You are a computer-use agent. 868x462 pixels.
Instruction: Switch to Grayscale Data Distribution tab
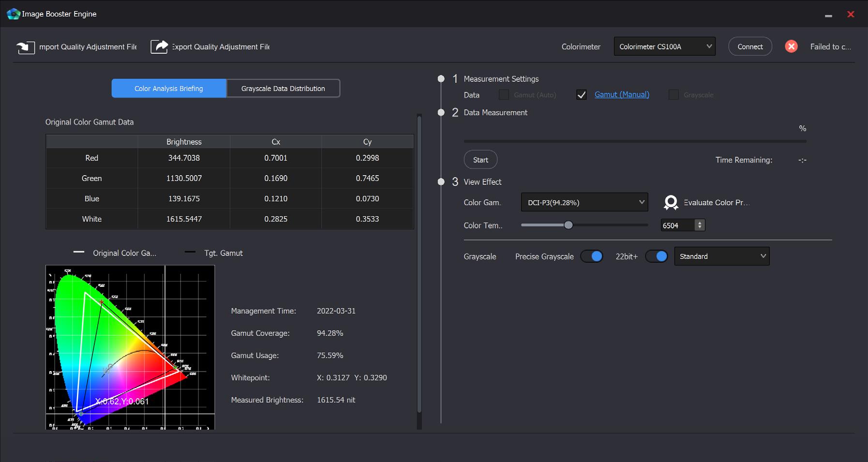click(283, 89)
